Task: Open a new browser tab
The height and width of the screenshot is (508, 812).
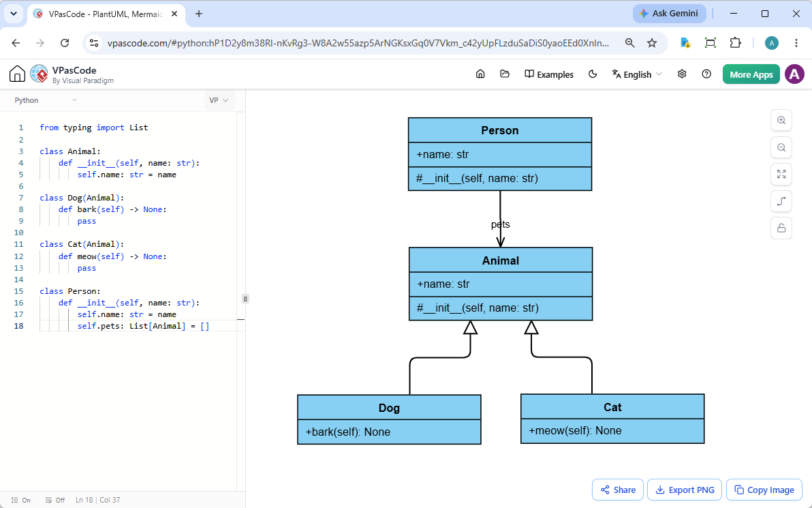Action: point(199,14)
